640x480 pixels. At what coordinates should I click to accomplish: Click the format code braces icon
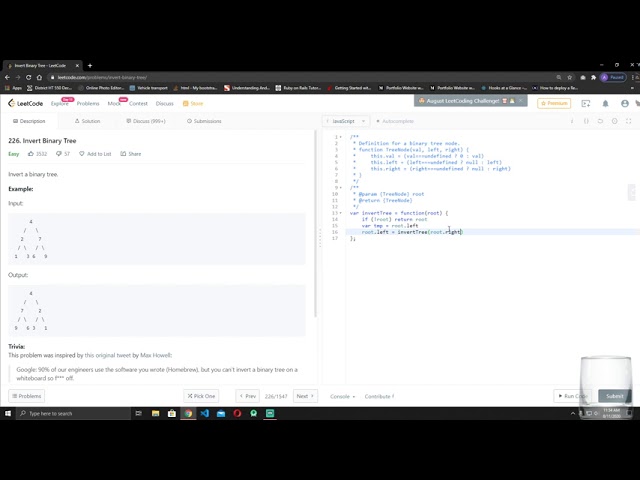[x=586, y=121]
